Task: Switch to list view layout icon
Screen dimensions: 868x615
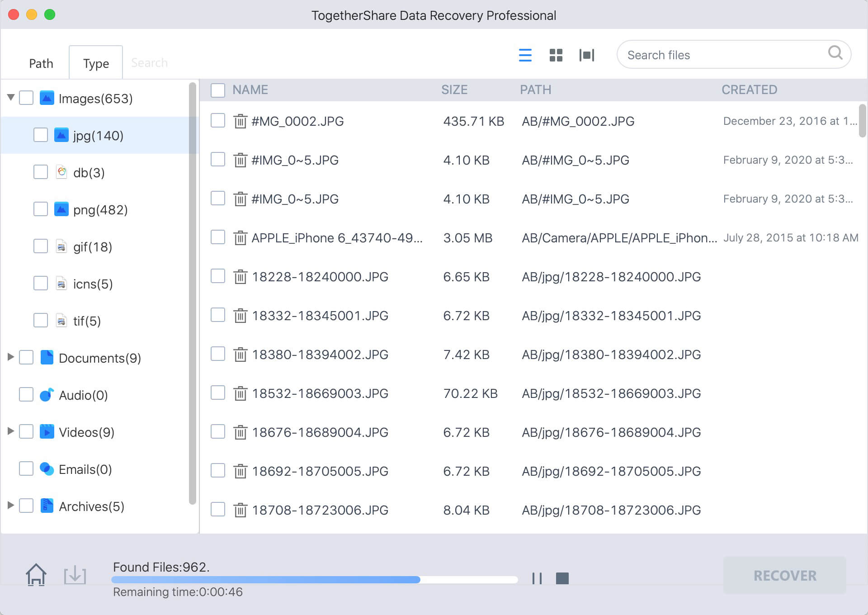Action: point(525,55)
